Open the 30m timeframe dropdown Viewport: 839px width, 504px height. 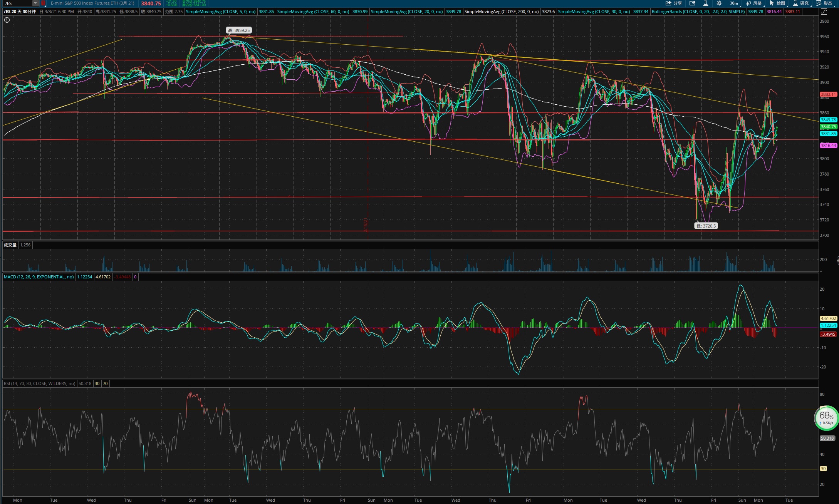point(735,3)
